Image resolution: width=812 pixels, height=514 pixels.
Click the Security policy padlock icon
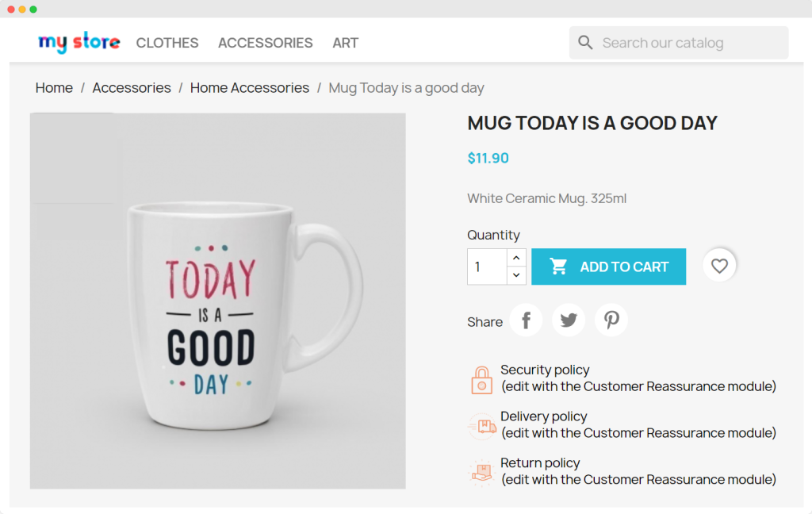coord(481,379)
